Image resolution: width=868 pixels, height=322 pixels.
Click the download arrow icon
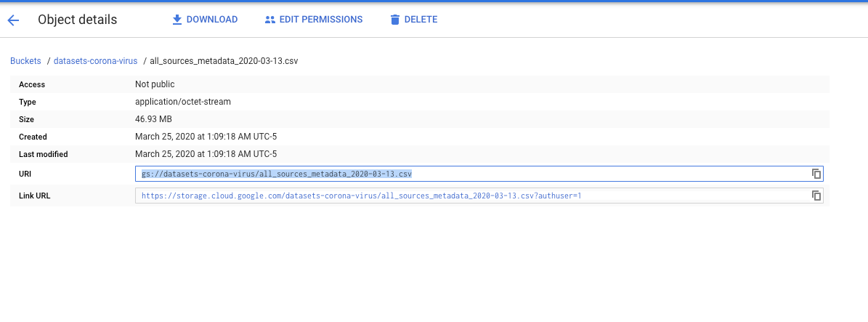pyautogui.click(x=177, y=20)
